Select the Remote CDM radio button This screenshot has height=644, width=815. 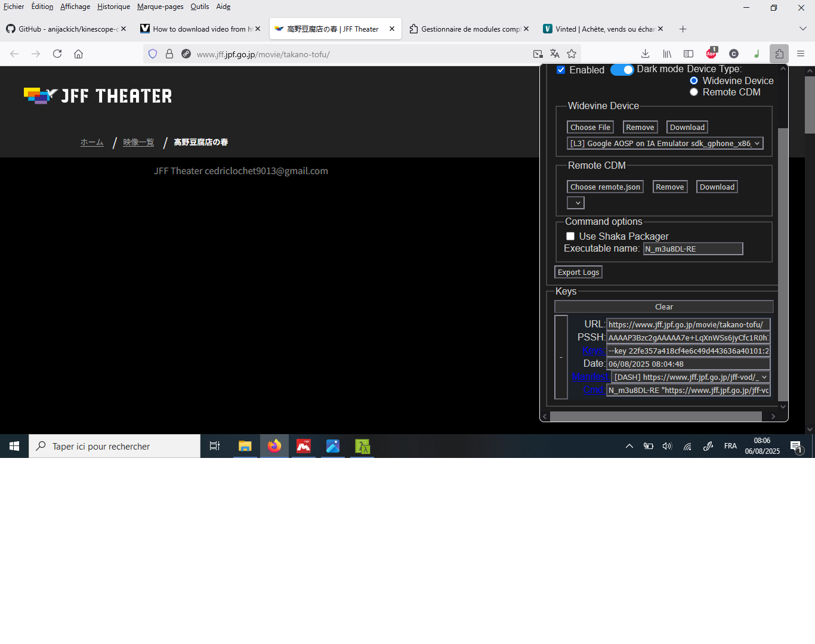(x=694, y=92)
